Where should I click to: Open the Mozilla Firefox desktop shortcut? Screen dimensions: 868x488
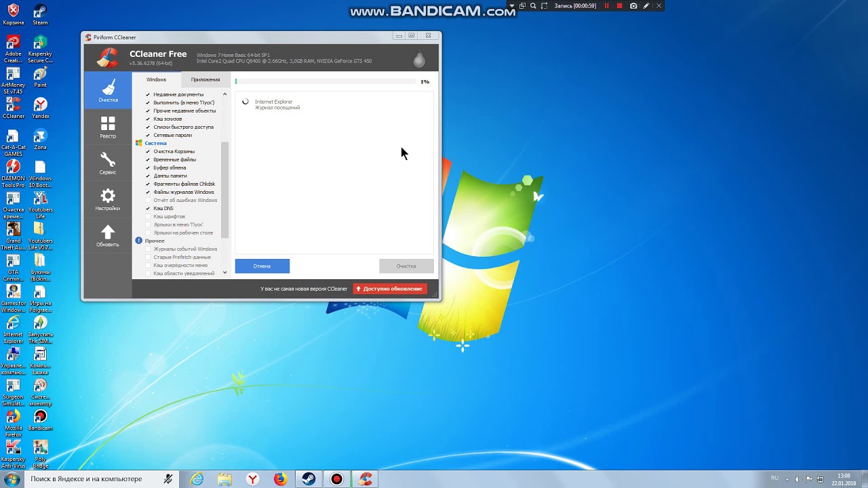[13, 423]
